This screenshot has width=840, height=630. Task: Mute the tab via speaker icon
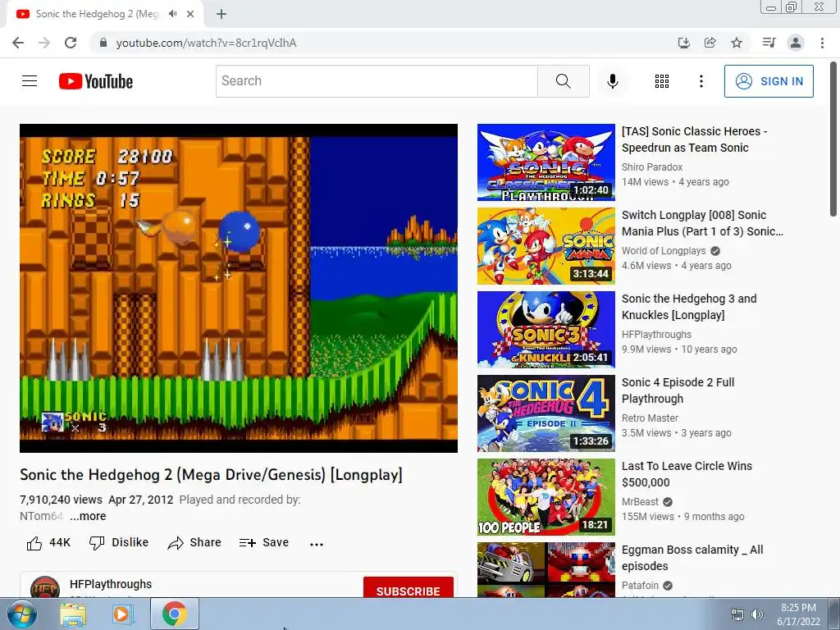tap(172, 14)
